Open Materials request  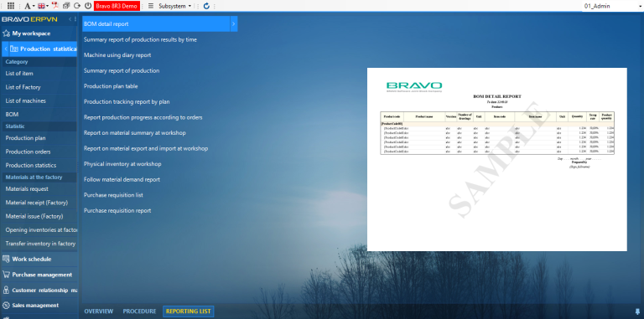(27, 189)
